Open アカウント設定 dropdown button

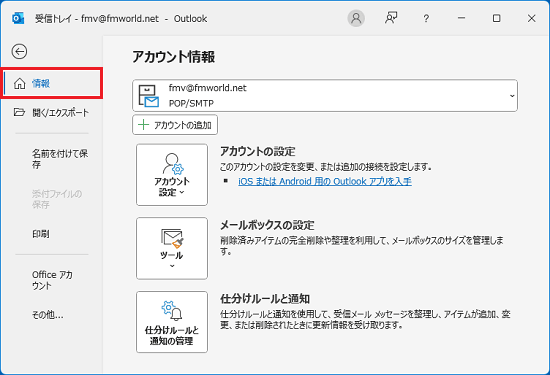point(172,175)
